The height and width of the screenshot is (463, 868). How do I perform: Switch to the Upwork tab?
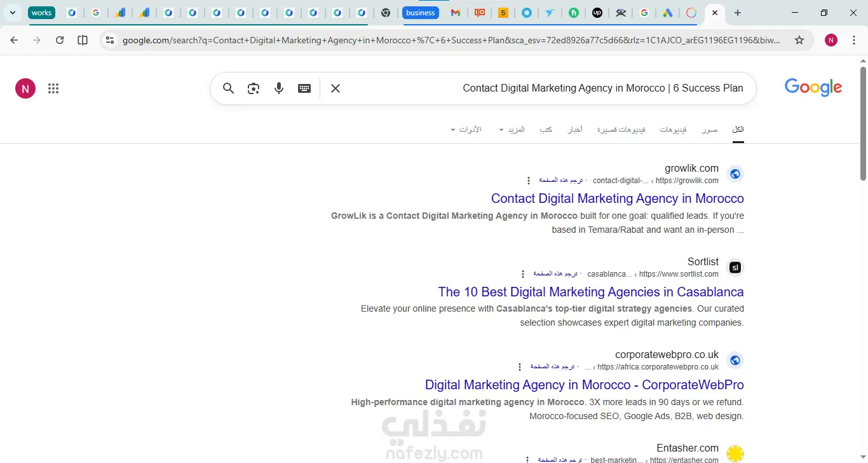pos(597,13)
